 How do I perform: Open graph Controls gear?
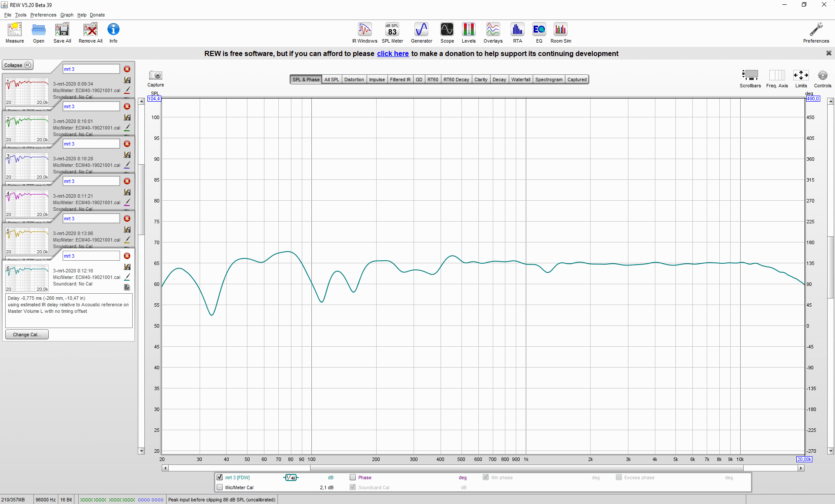[822, 78]
